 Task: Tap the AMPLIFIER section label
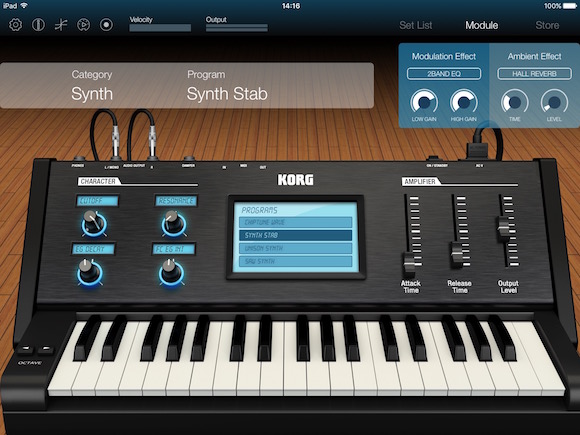point(420,182)
